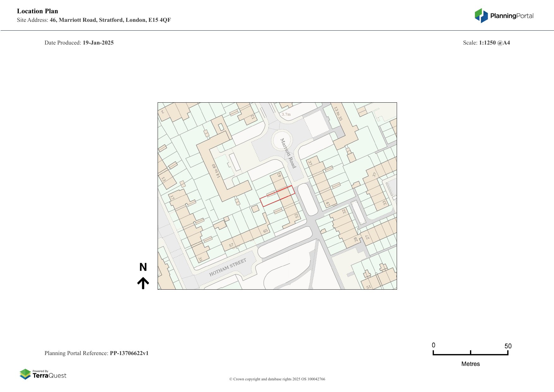This screenshot has height=392, width=554.
Task: Click house number 57 on the map
Action: point(231,245)
